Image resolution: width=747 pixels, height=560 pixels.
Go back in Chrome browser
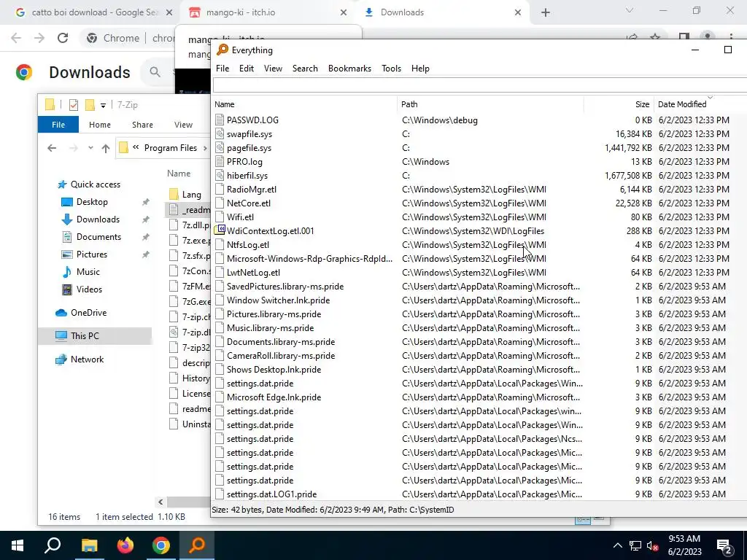tap(16, 38)
